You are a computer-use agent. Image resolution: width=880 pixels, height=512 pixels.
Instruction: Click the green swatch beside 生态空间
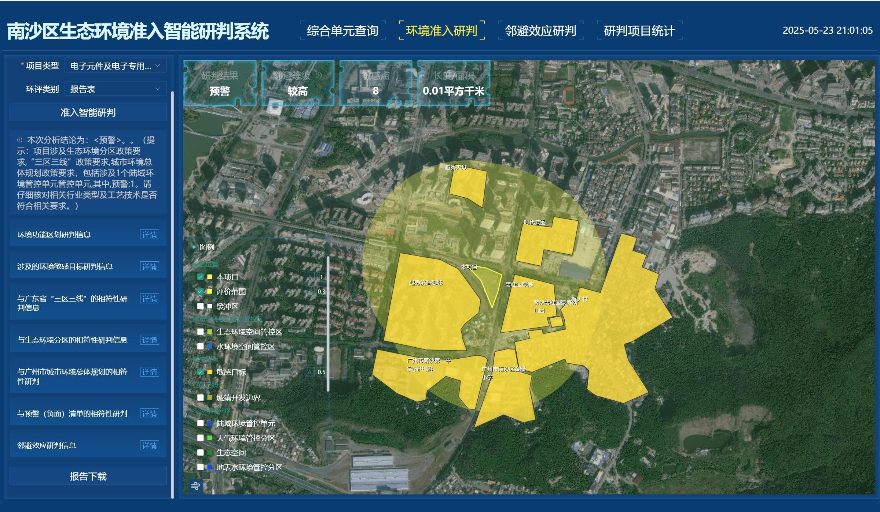210,452
